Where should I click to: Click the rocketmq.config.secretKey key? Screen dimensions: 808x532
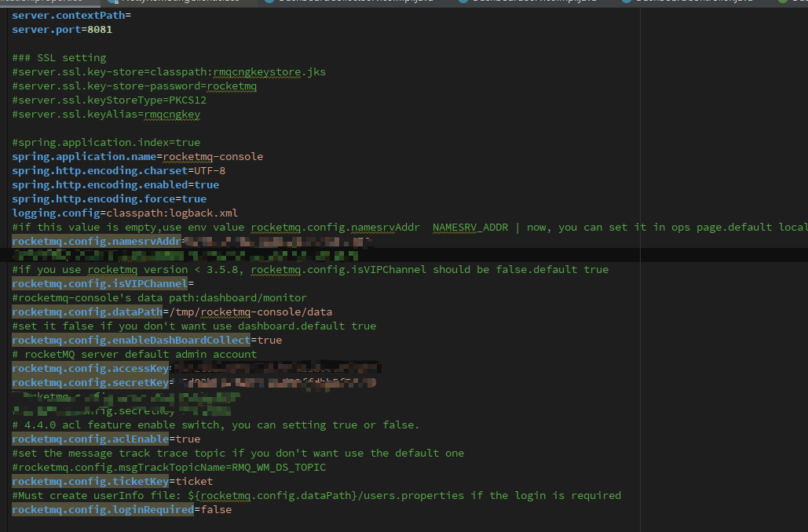pos(90,383)
